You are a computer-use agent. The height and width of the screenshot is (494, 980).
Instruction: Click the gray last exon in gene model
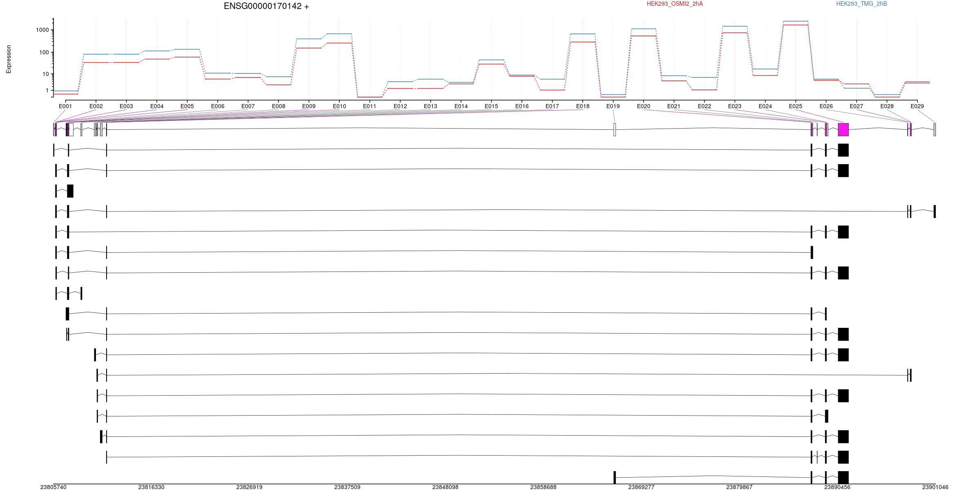click(x=935, y=129)
